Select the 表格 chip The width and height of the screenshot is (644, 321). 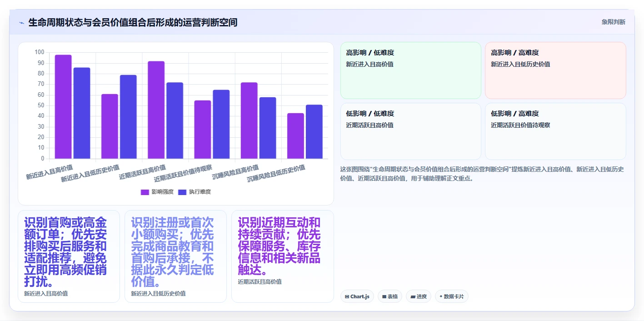[390, 296]
